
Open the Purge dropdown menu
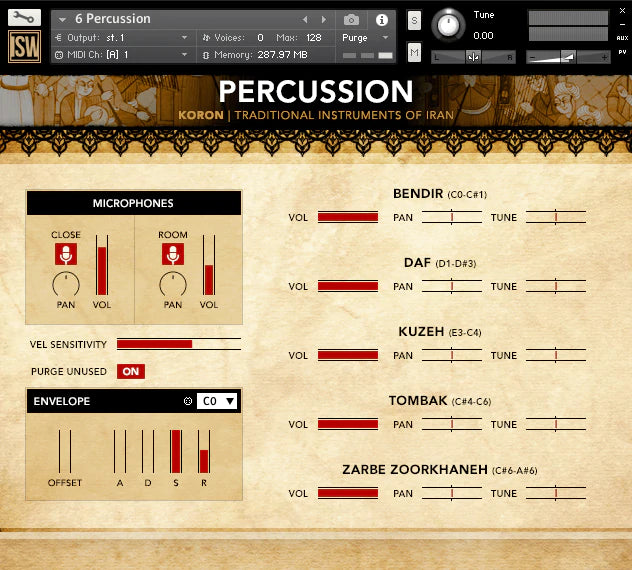pos(364,38)
